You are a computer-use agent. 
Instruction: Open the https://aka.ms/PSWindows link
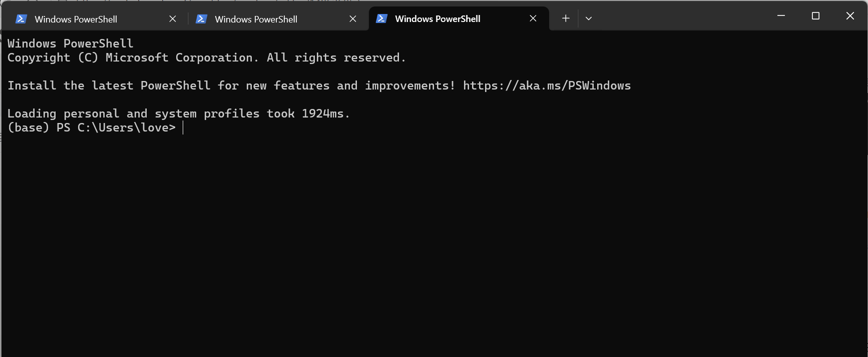547,85
